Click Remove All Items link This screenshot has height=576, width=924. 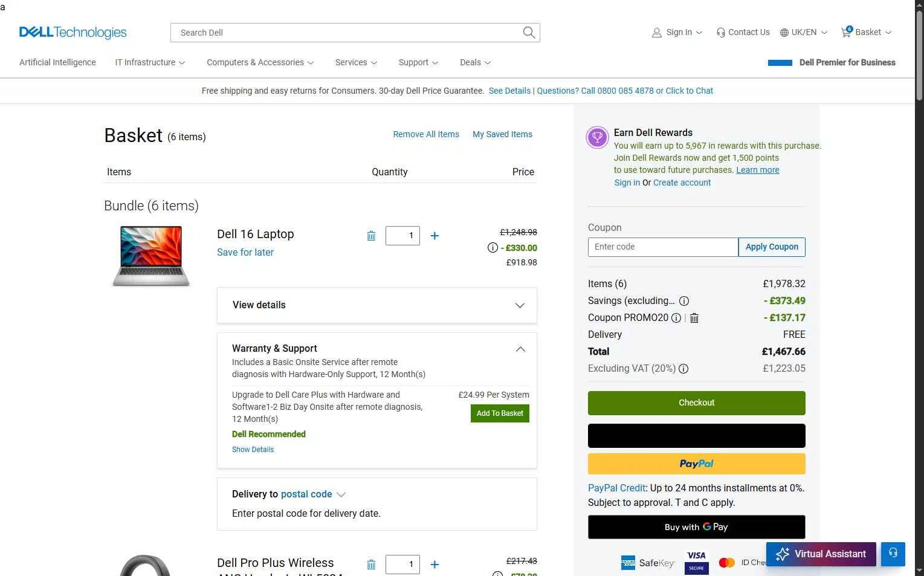[x=426, y=134]
